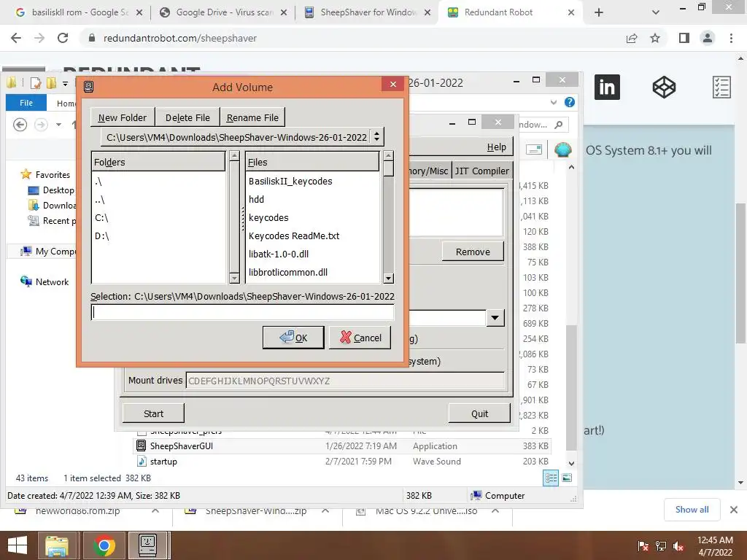Select the D:\ drive in Folders list
Screen dimensions: 747x560
102,236
